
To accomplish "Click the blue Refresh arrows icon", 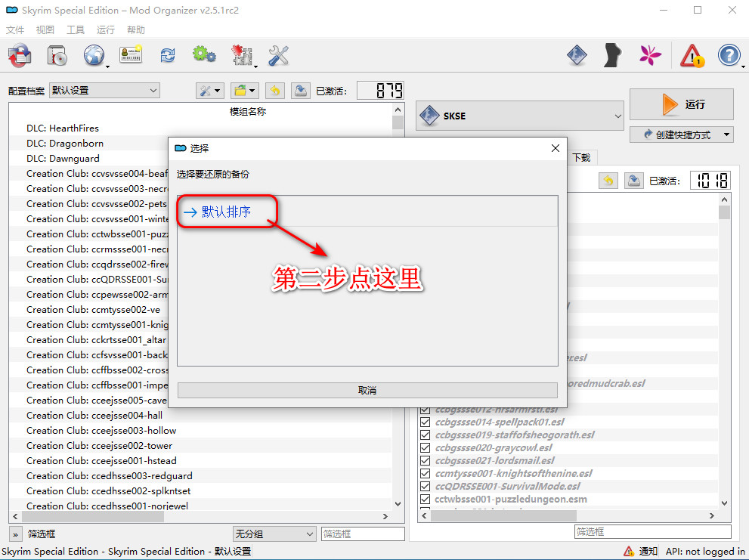I will coord(167,55).
